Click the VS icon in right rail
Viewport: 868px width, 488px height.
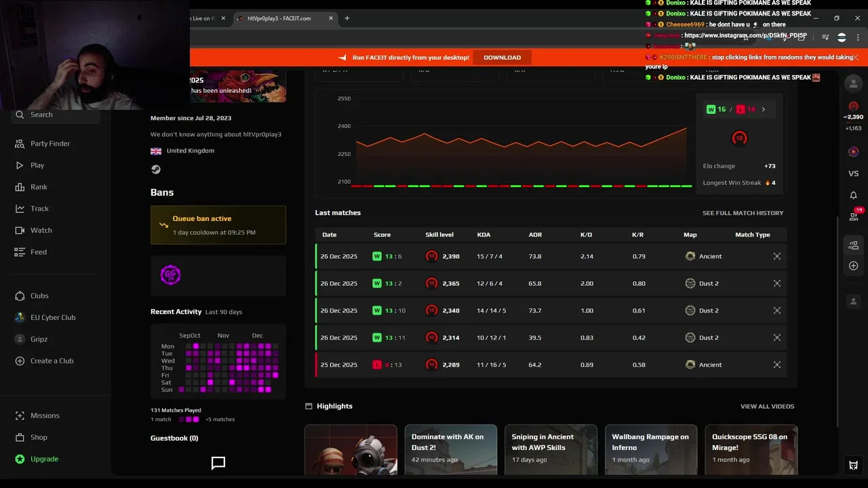coord(853,174)
